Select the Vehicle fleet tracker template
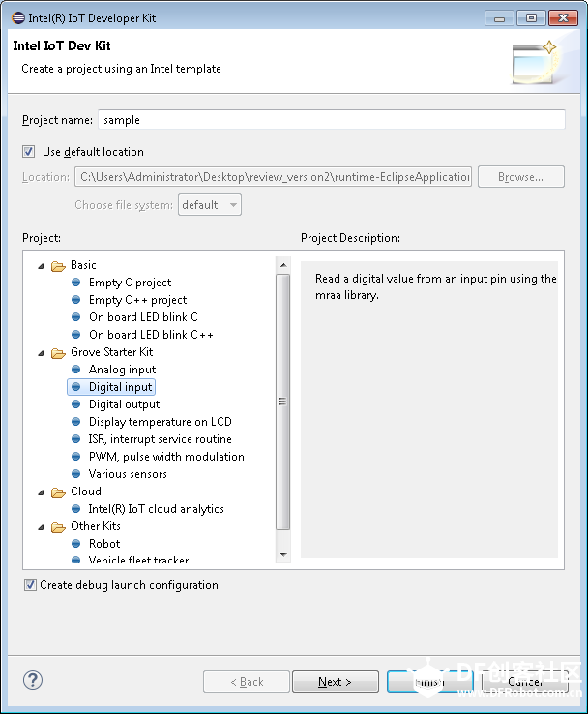588x714 pixels. click(x=139, y=559)
